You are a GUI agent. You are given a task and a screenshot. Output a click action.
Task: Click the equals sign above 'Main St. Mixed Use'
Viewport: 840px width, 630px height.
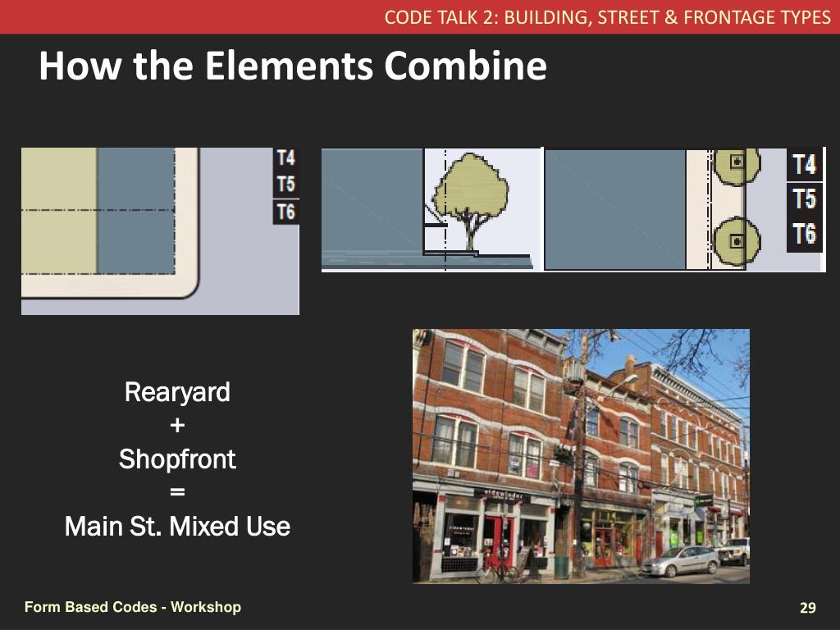tap(177, 492)
